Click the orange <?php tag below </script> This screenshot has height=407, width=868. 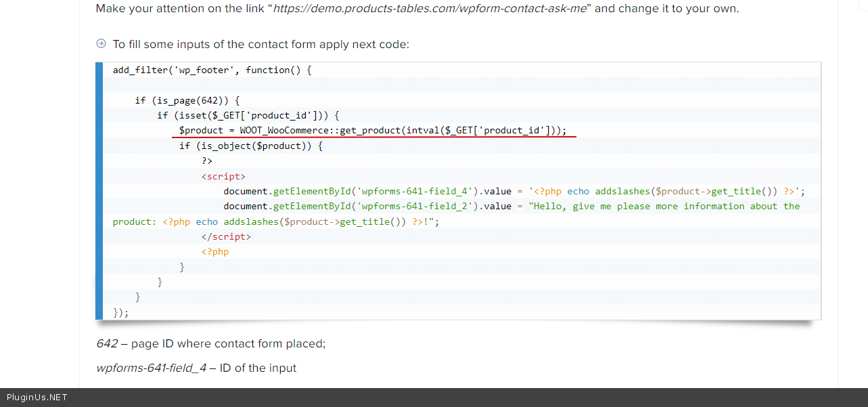point(215,252)
